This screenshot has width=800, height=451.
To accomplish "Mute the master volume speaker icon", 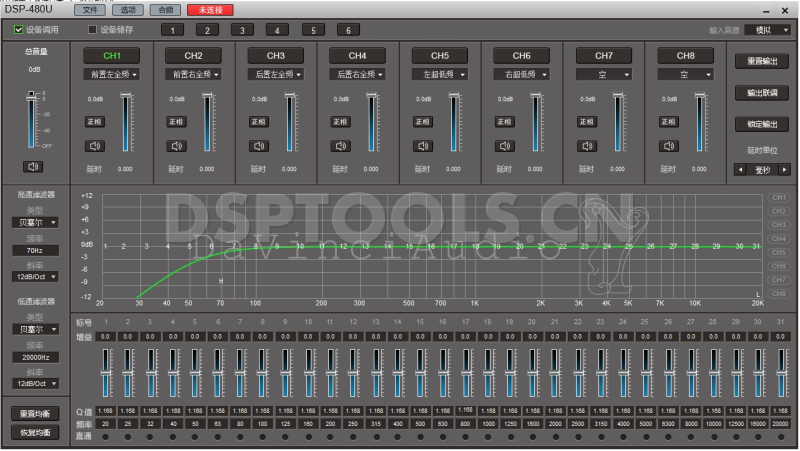I will (33, 167).
